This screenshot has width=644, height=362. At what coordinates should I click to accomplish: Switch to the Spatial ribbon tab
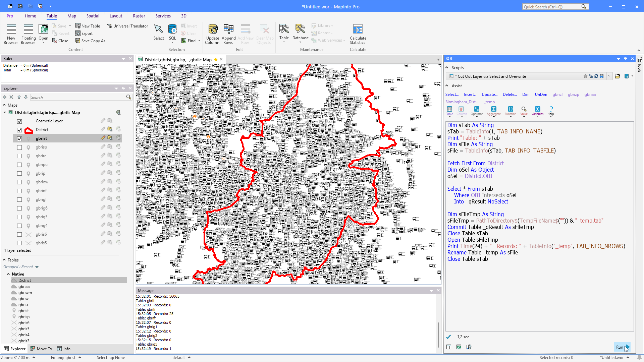click(93, 16)
